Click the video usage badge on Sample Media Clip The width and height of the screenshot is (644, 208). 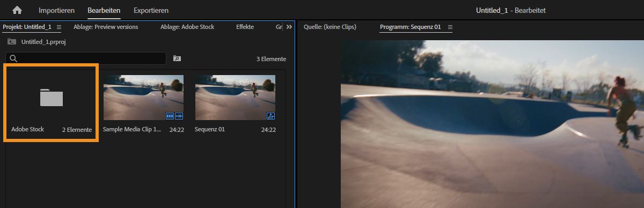(170, 116)
